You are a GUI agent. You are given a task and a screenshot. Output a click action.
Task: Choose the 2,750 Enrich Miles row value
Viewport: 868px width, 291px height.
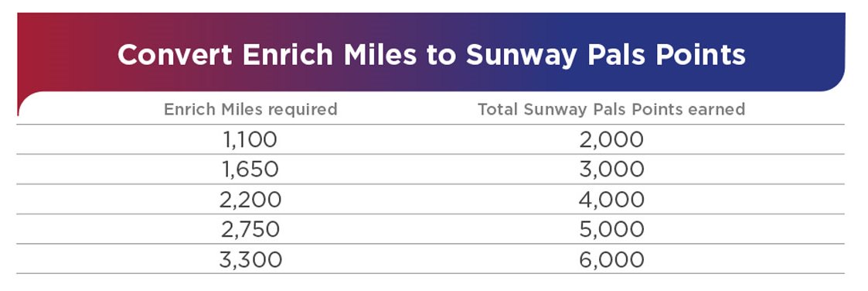250,229
